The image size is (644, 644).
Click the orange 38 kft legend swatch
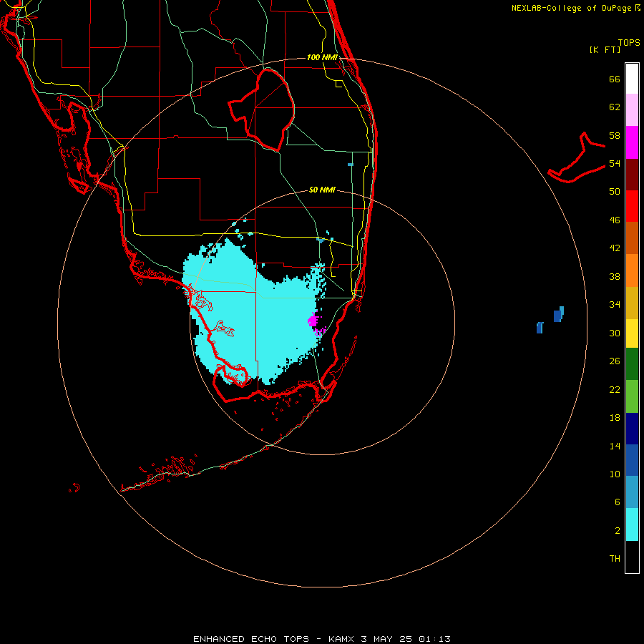click(632, 270)
